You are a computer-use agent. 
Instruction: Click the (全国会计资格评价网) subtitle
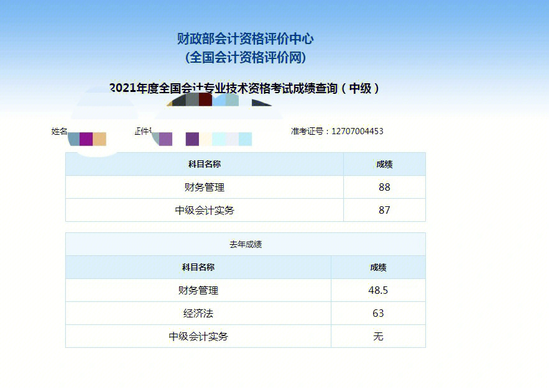tap(245, 57)
